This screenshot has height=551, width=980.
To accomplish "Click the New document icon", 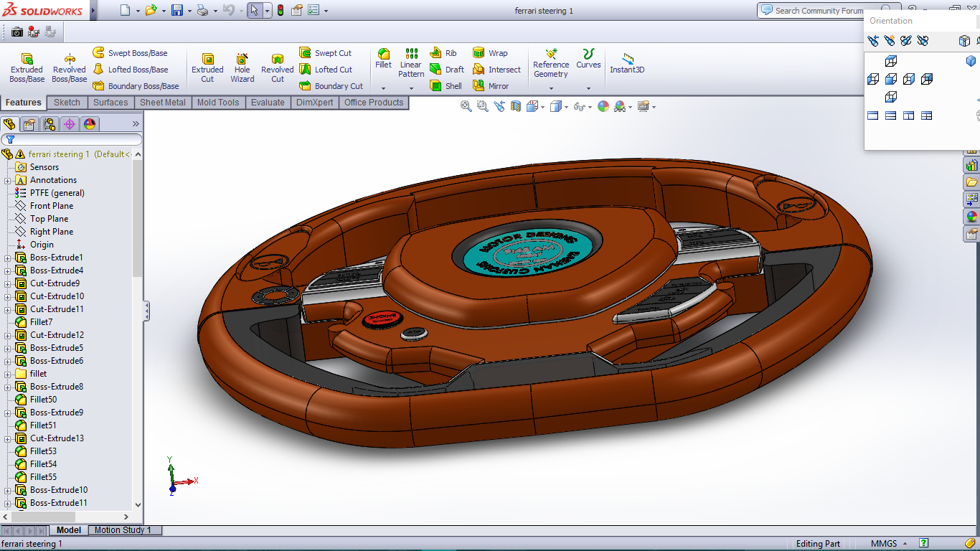I will point(125,10).
